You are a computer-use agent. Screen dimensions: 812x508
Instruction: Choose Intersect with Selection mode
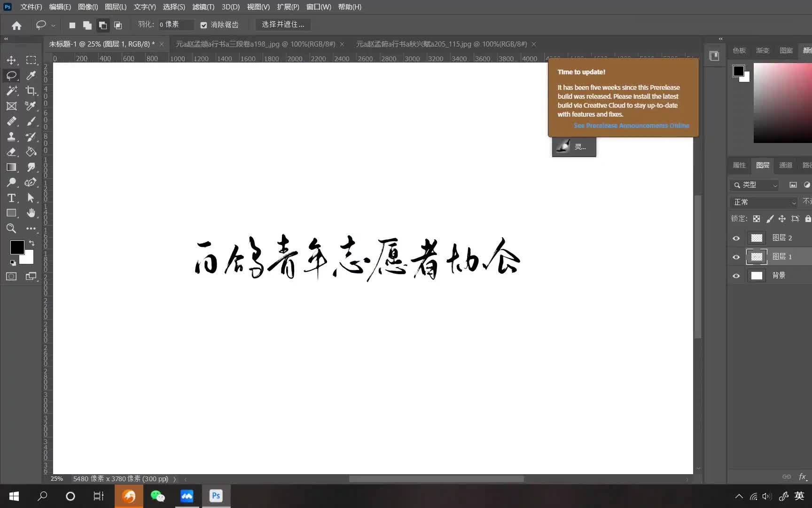pos(118,25)
